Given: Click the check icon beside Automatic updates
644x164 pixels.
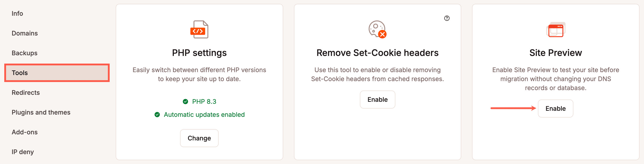Looking at the screenshot, I should [157, 115].
